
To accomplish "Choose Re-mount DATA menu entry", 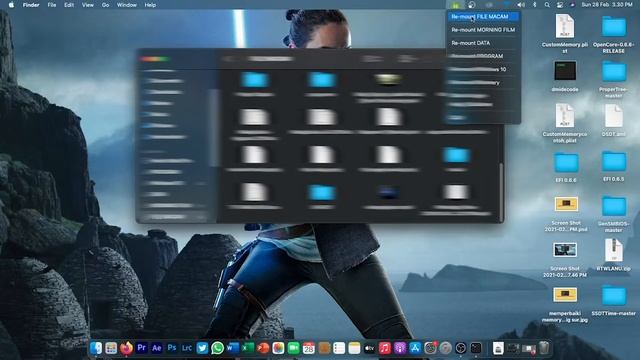I will (483, 43).
